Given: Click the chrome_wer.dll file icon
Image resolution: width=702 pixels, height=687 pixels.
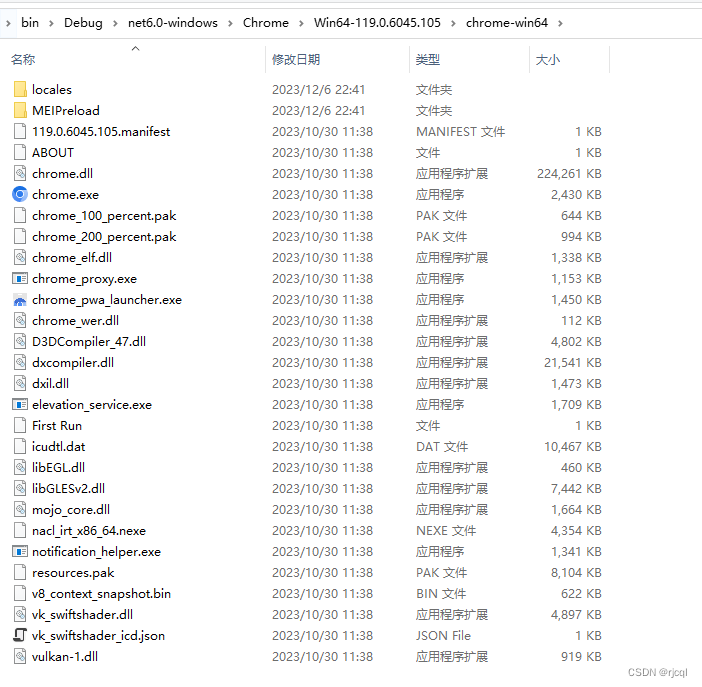Looking at the screenshot, I should click(x=20, y=321).
